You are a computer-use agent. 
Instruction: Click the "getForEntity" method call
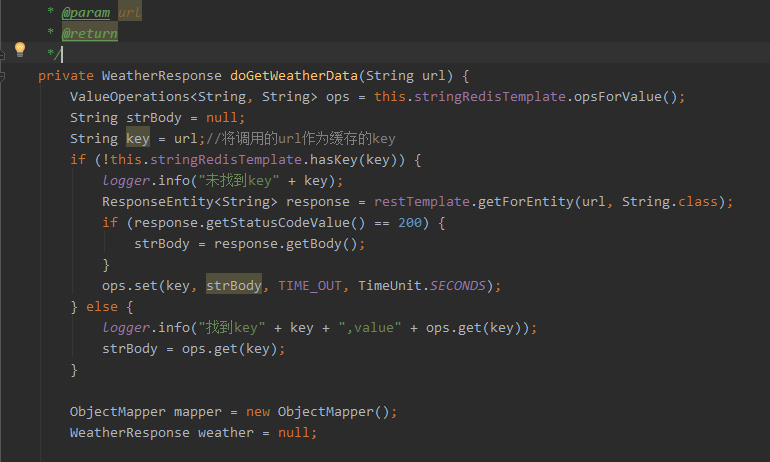click(525, 202)
